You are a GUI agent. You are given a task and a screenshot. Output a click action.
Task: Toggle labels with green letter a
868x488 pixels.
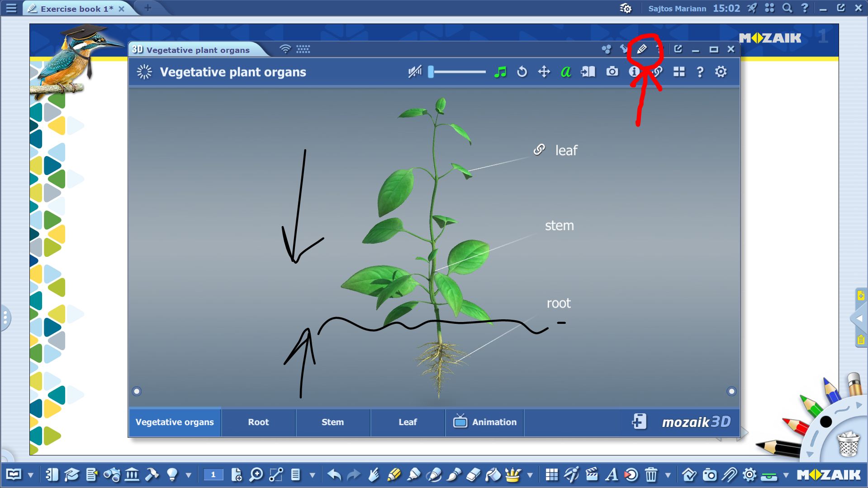(565, 72)
